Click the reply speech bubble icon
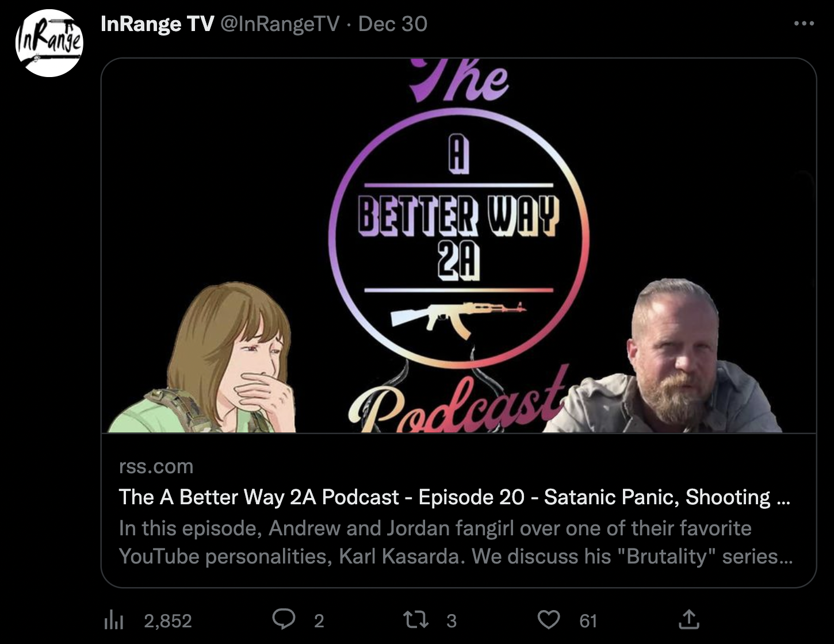The height and width of the screenshot is (644, 834). [x=284, y=619]
